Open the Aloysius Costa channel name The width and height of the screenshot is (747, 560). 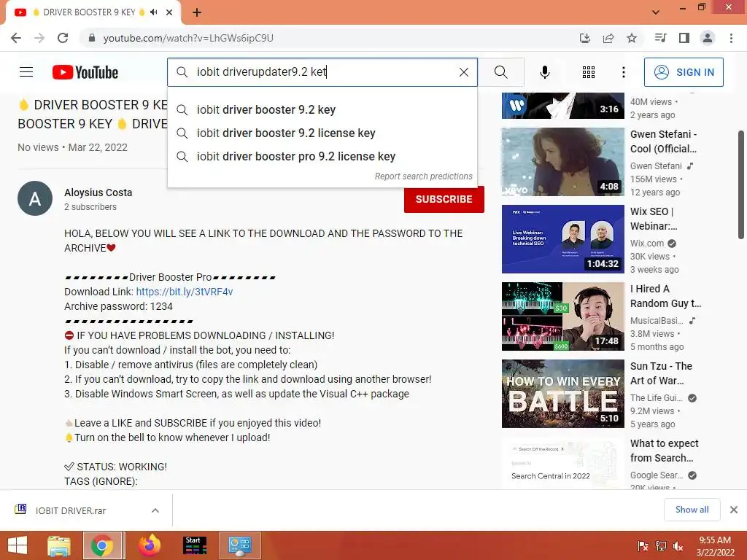pyautogui.click(x=98, y=192)
